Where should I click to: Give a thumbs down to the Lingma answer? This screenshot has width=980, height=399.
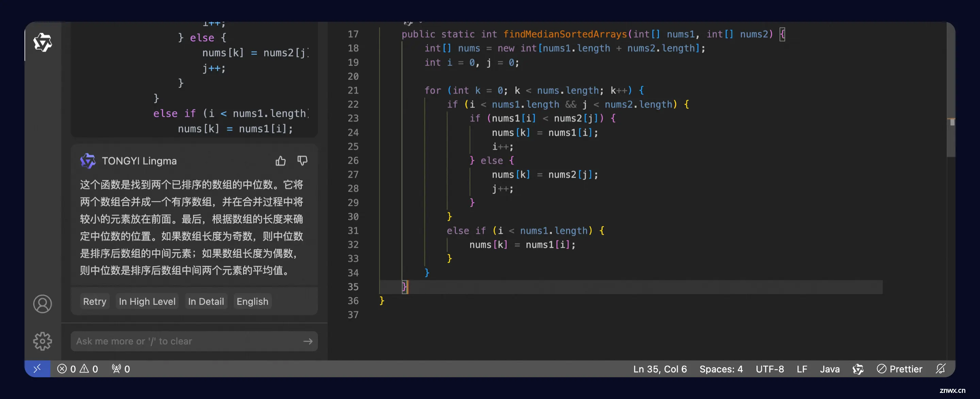pyautogui.click(x=303, y=161)
